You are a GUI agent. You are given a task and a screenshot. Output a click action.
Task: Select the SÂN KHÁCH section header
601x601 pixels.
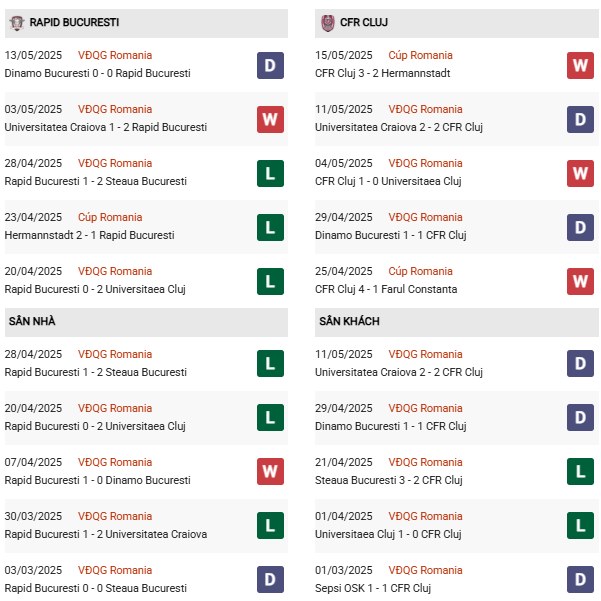(456, 322)
